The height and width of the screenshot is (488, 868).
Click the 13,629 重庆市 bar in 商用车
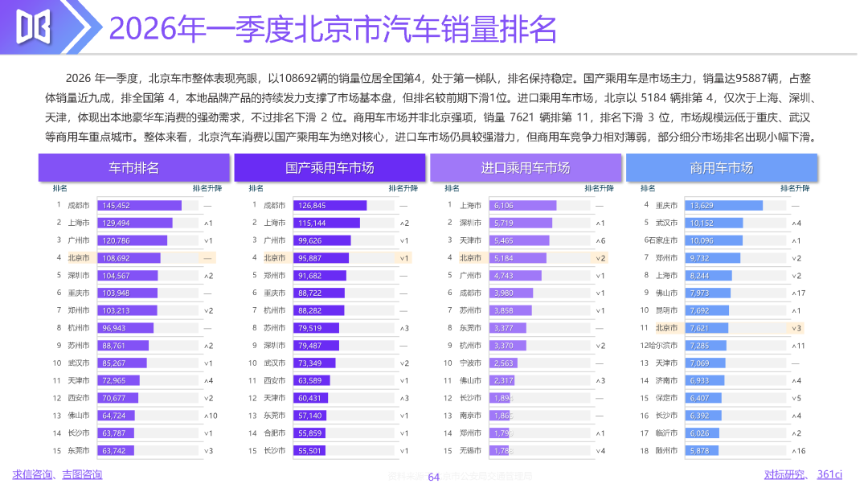(724, 206)
